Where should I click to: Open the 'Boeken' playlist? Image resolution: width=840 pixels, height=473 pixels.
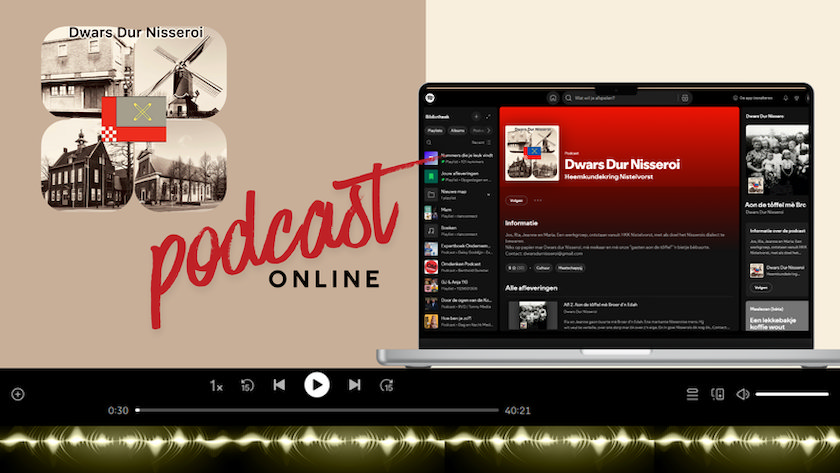460,230
